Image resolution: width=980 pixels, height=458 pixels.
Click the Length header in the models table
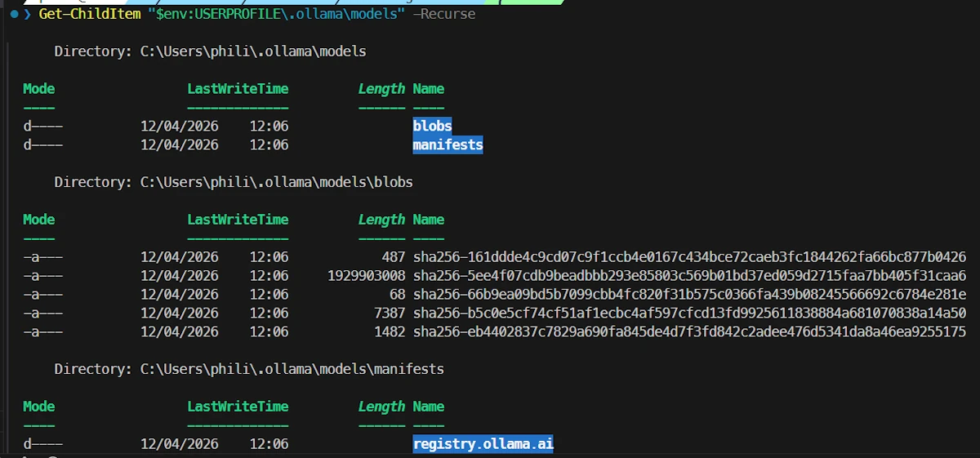[x=381, y=89]
